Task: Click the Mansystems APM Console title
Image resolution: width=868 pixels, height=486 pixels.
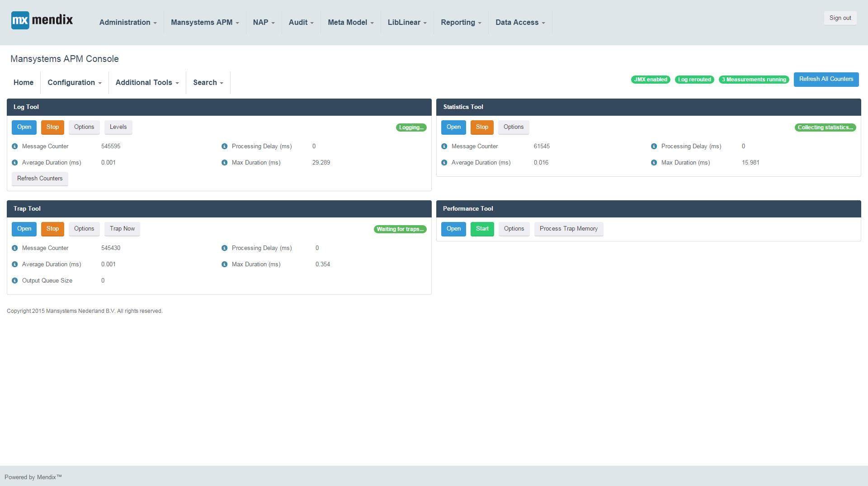Action: click(65, 59)
